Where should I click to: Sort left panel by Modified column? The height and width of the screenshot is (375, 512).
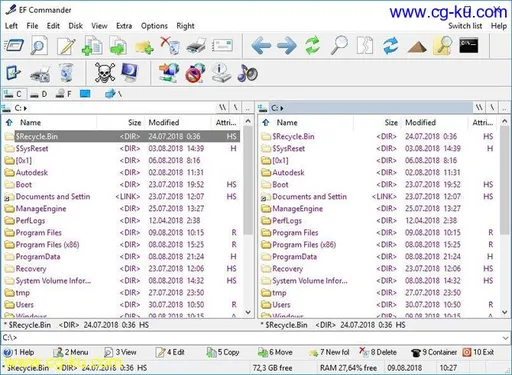[178, 122]
